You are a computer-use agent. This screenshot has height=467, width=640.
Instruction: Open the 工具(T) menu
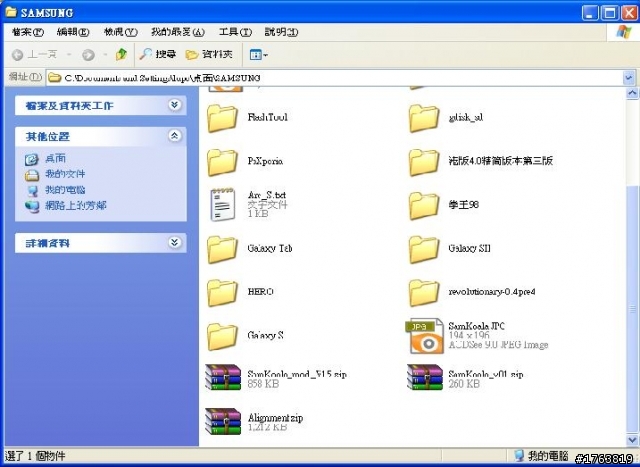(235, 32)
